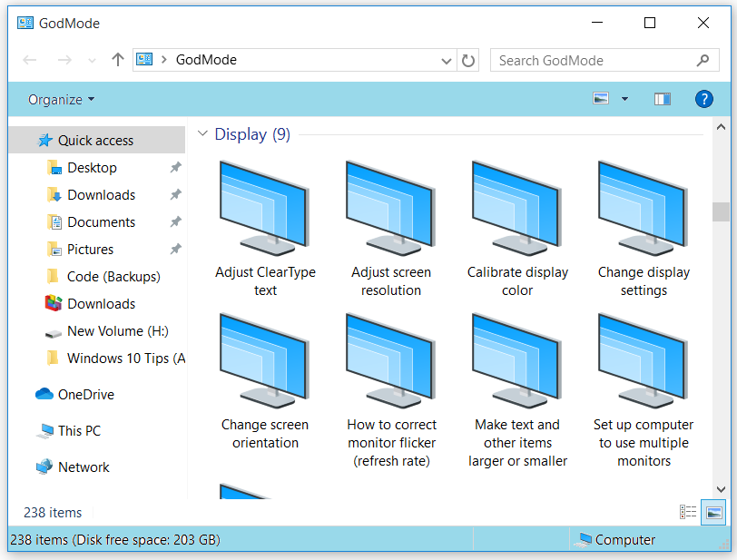737x560 pixels.
Task: Open How to correct monitor flicker icon
Action: coord(390,360)
